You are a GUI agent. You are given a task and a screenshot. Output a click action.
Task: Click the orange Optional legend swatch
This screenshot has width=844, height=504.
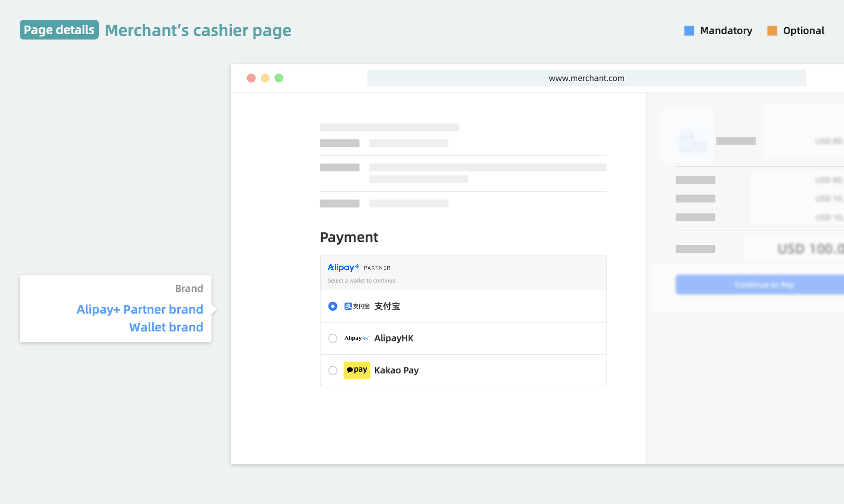pyautogui.click(x=772, y=30)
